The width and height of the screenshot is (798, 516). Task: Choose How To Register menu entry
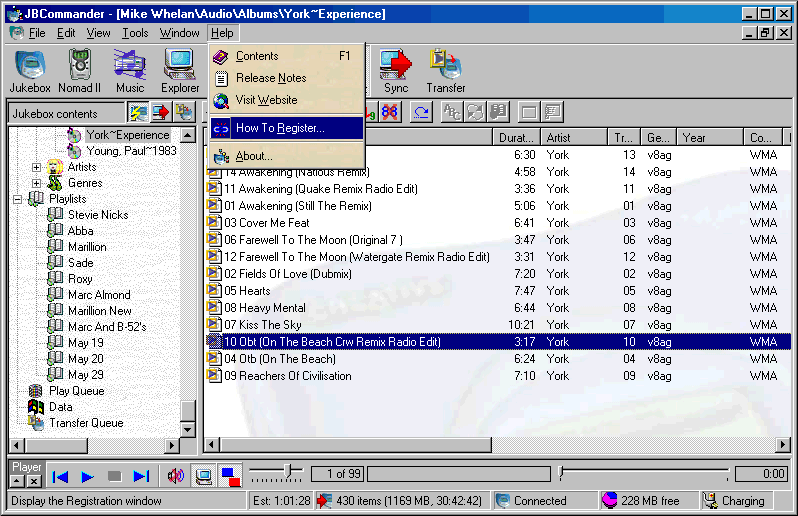point(280,128)
